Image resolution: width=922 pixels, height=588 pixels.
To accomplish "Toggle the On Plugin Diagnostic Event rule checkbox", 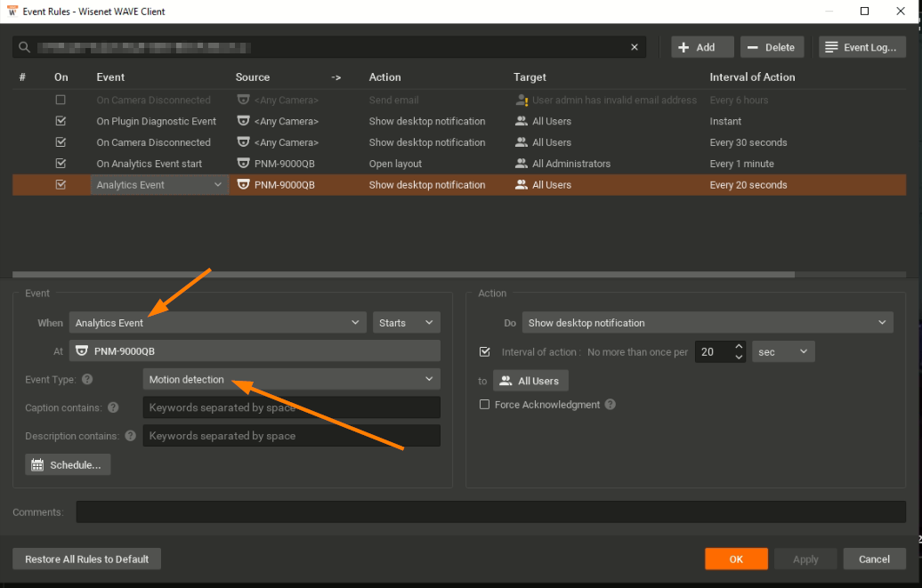I will [x=61, y=121].
